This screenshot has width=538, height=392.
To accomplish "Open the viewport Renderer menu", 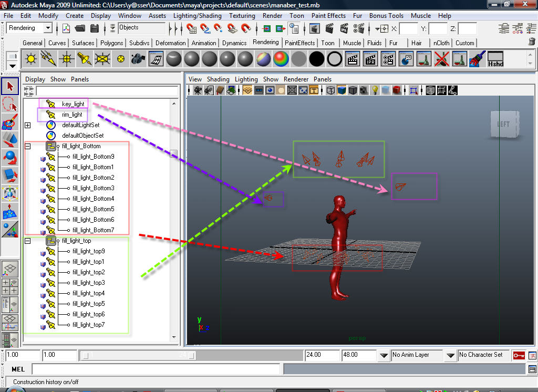I will (x=296, y=79).
